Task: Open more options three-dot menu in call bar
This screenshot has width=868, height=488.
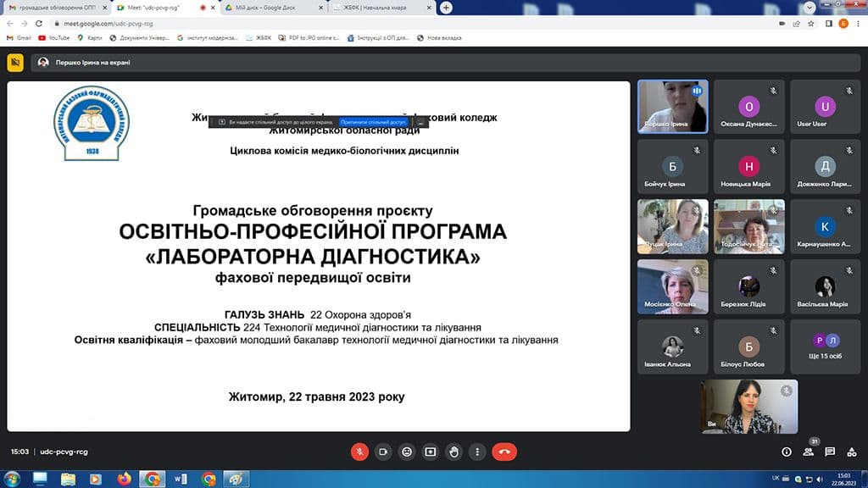Action: (x=477, y=452)
